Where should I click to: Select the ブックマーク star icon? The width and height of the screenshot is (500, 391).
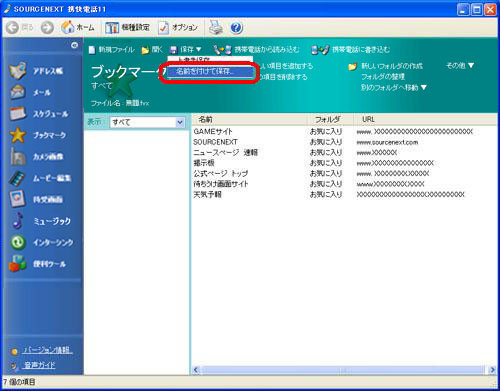click(18, 135)
